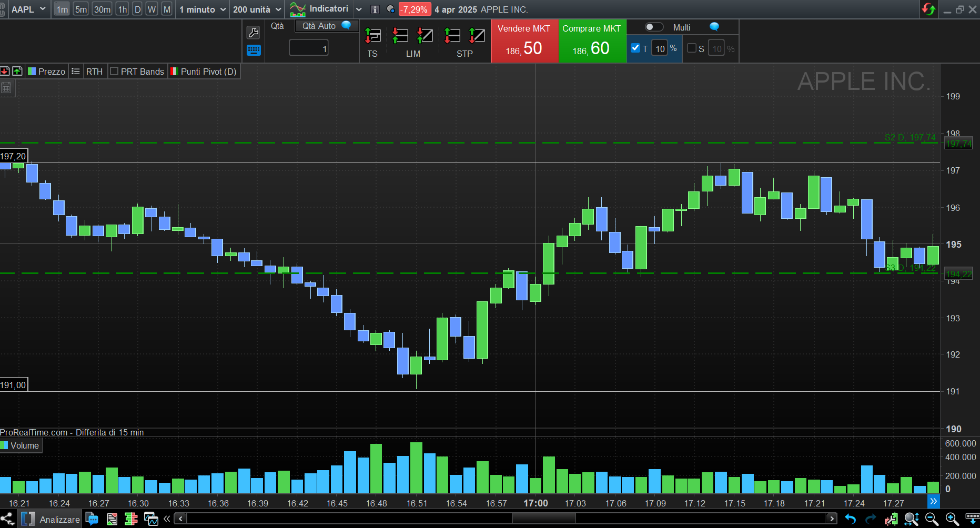Screen dimensions: 980x528
Task: Open the 1 minuto timeframe dropdown
Action: [x=203, y=9]
